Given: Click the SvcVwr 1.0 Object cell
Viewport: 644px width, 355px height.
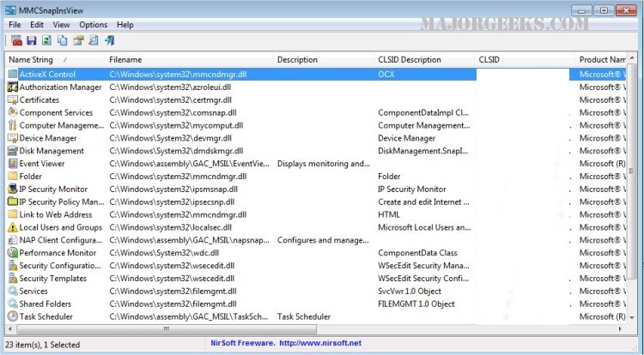Looking at the screenshot, I should pos(410,291).
